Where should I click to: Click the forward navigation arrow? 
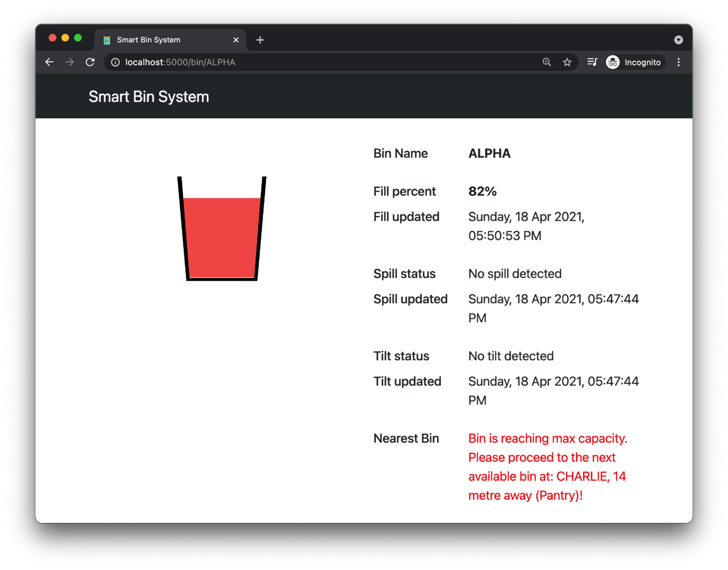[x=70, y=62]
